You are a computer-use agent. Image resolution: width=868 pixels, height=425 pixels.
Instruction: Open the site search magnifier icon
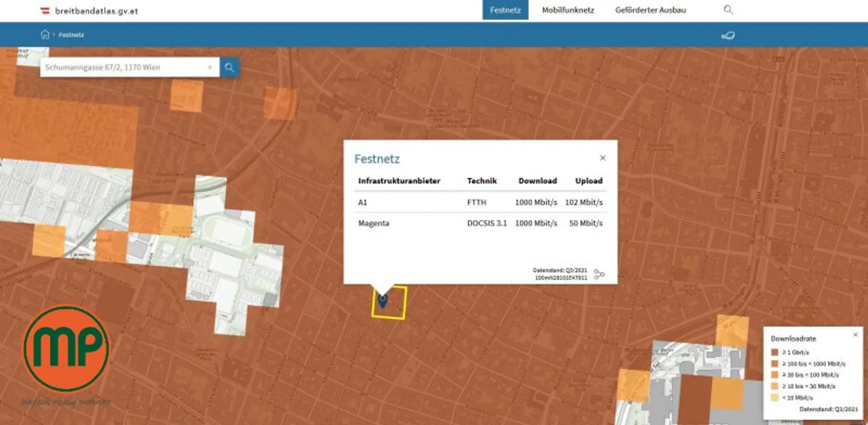click(x=728, y=10)
